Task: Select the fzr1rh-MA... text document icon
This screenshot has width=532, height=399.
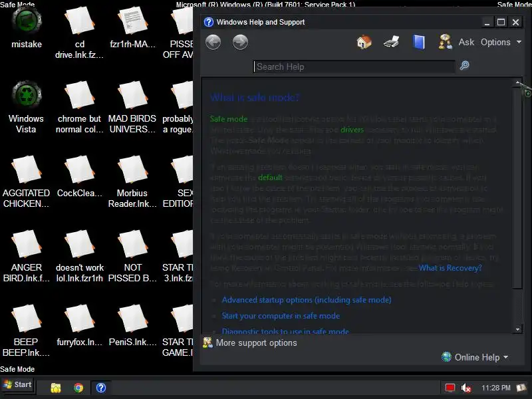Action: click(132, 28)
